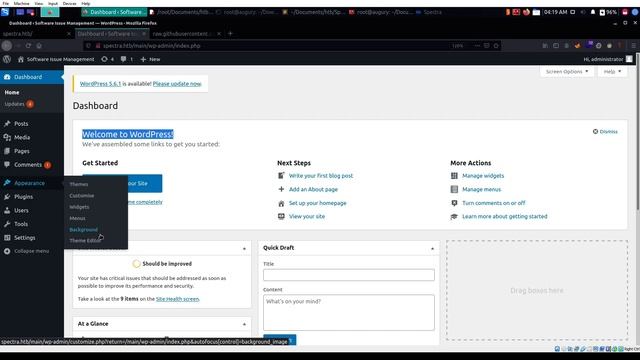Open the Firefox hamburger menu
The image size is (640, 360).
633,46
